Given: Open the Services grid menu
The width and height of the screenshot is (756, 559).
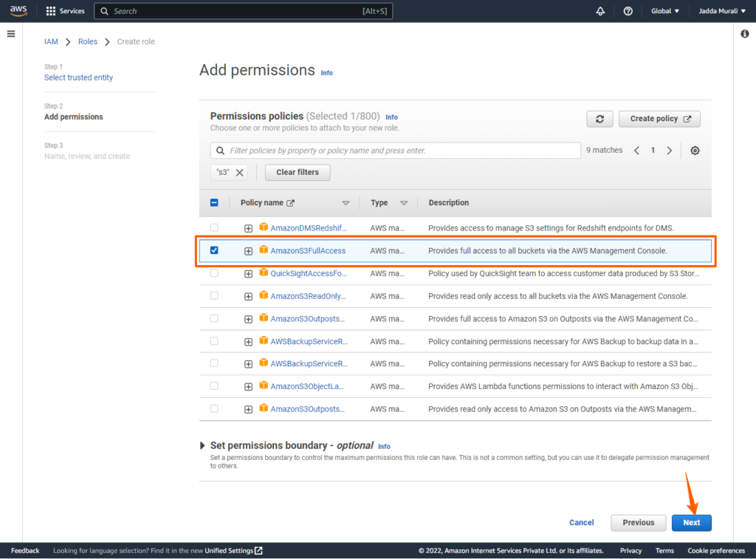Looking at the screenshot, I should tap(65, 11).
